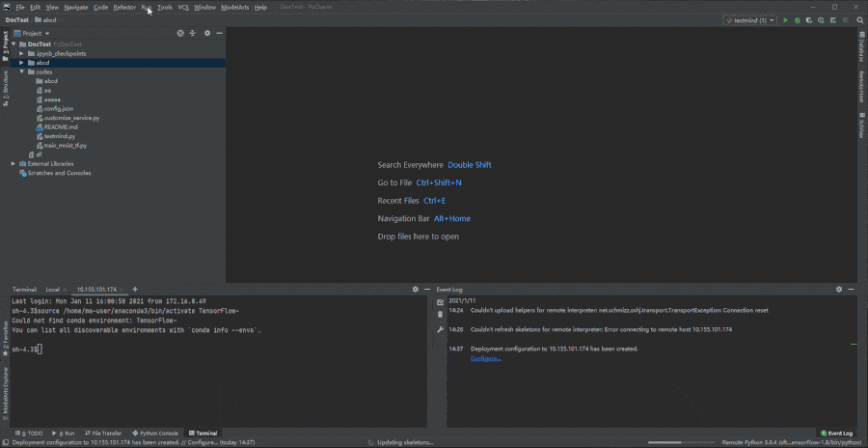Open the File Transfer tool window
868x448 pixels.
103,433
